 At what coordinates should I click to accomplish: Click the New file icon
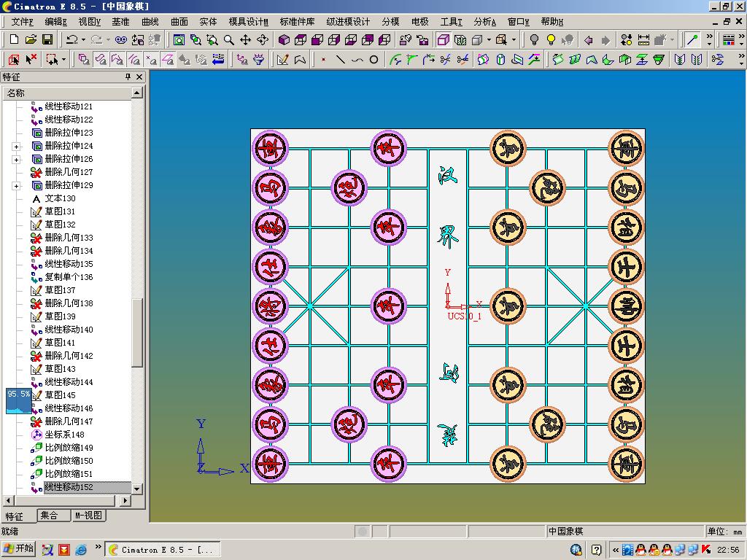(15, 39)
